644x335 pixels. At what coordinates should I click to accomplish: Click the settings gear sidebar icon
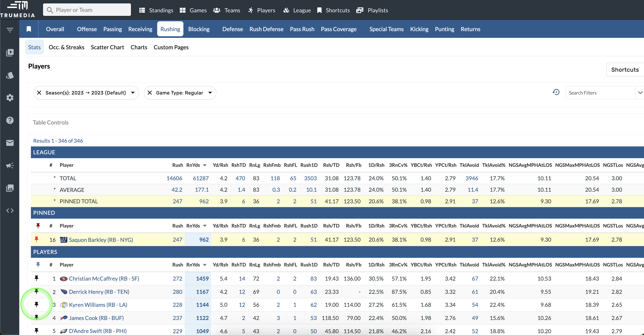click(10, 98)
